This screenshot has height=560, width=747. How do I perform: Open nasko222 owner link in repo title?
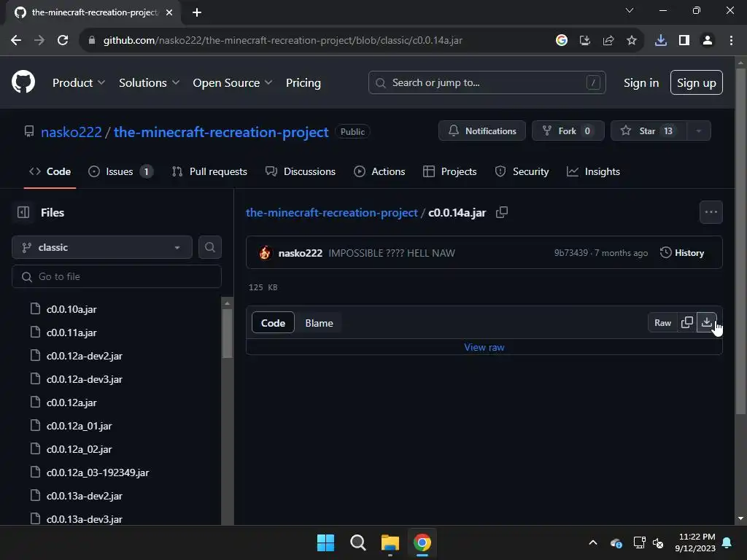(x=71, y=132)
